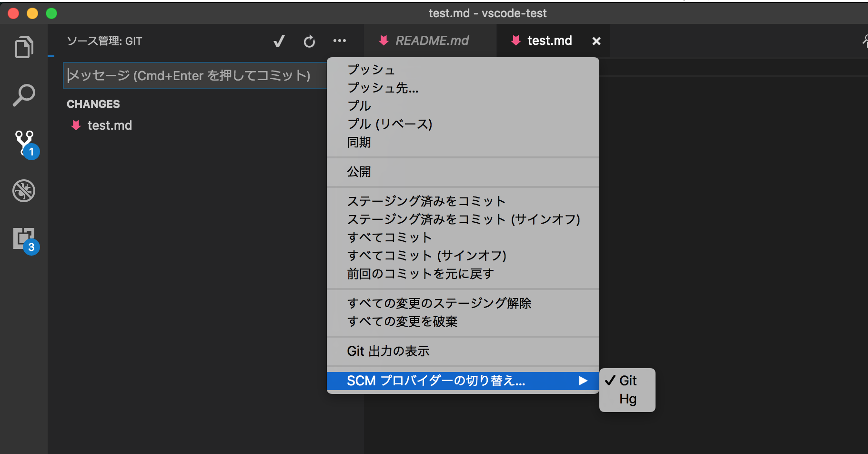Open the Explorer view in the activity bar
Screen dimensions: 868x454
point(24,47)
